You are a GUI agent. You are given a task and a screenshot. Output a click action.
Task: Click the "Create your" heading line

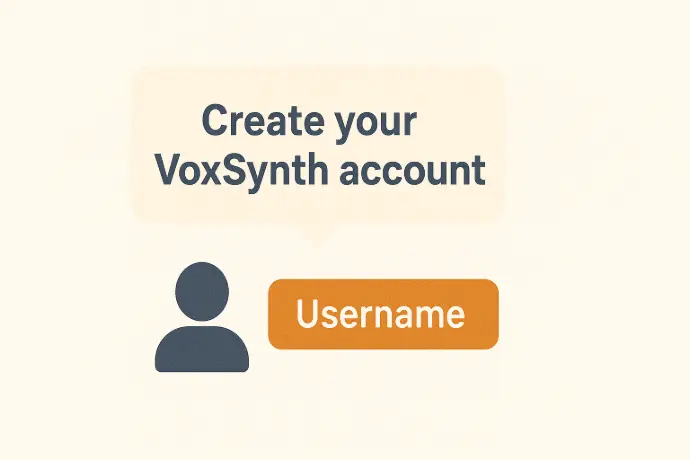(x=309, y=122)
